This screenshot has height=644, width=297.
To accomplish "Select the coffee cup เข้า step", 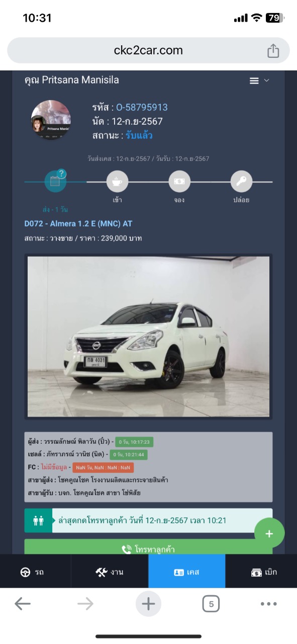I will (118, 182).
